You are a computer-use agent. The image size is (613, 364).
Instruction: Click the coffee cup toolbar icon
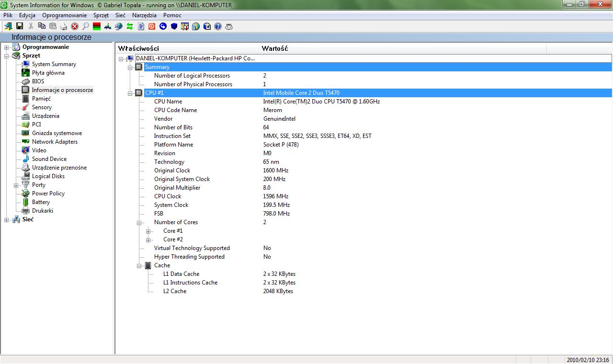coord(229,26)
